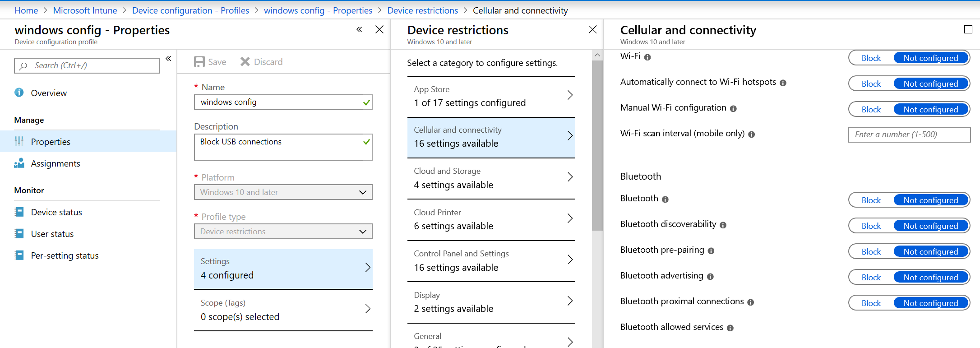Screen dimensions: 980x348
Task: Expand the Cloud and Storage category
Action: point(491,178)
